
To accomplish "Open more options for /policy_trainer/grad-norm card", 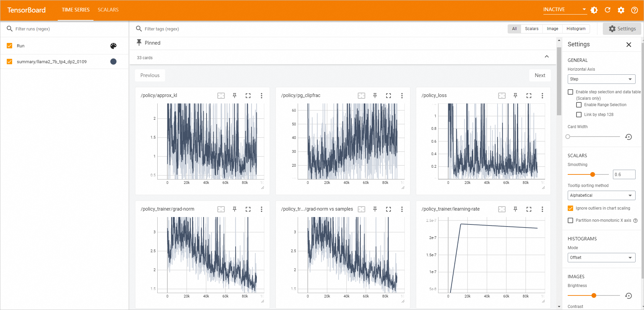I will (x=262, y=209).
